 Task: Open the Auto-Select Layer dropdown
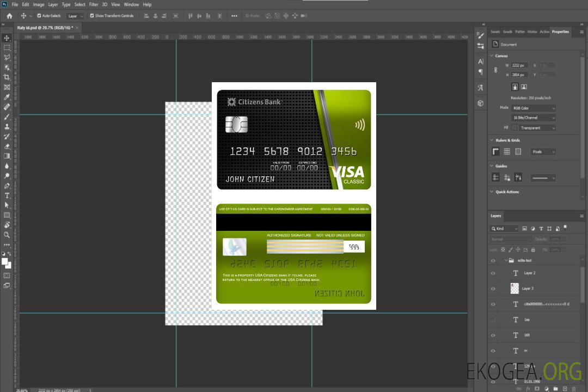75,16
